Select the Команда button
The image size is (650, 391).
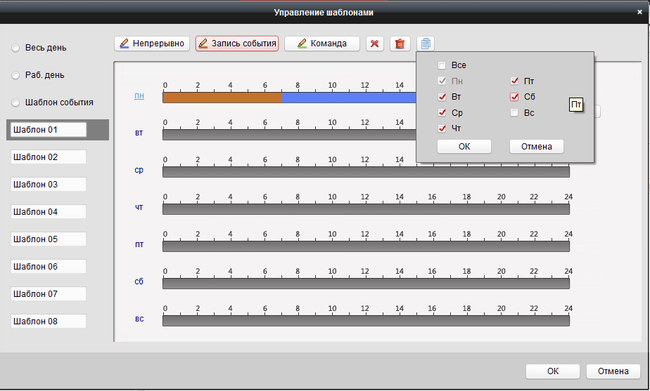pos(322,44)
